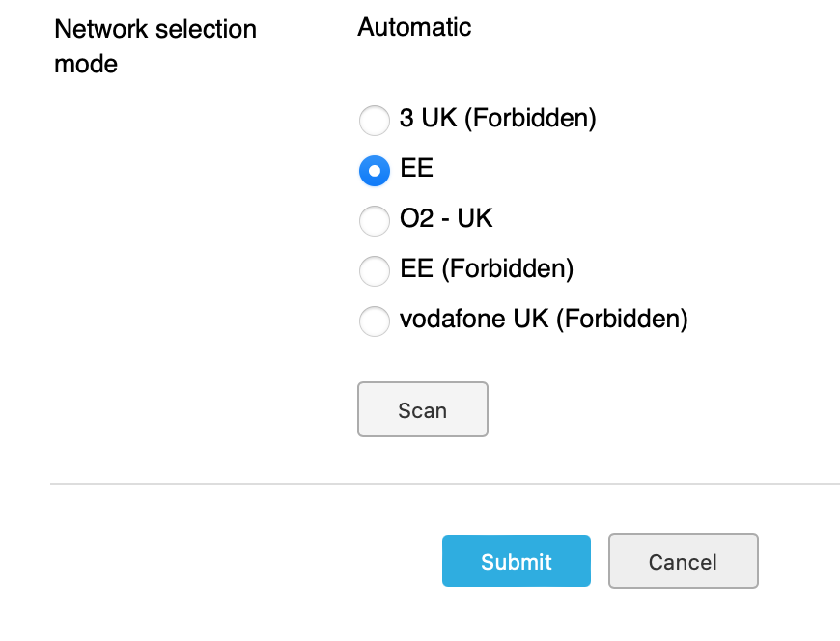Confirm settings with the Submit button
Image resolution: width=840 pixels, height=641 pixels.
pos(516,561)
